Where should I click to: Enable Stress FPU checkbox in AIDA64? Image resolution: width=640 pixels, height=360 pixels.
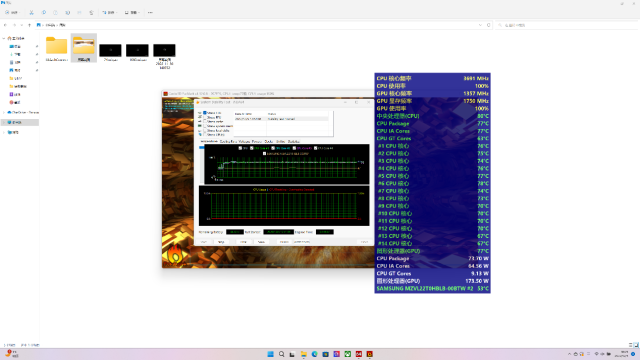[205, 118]
